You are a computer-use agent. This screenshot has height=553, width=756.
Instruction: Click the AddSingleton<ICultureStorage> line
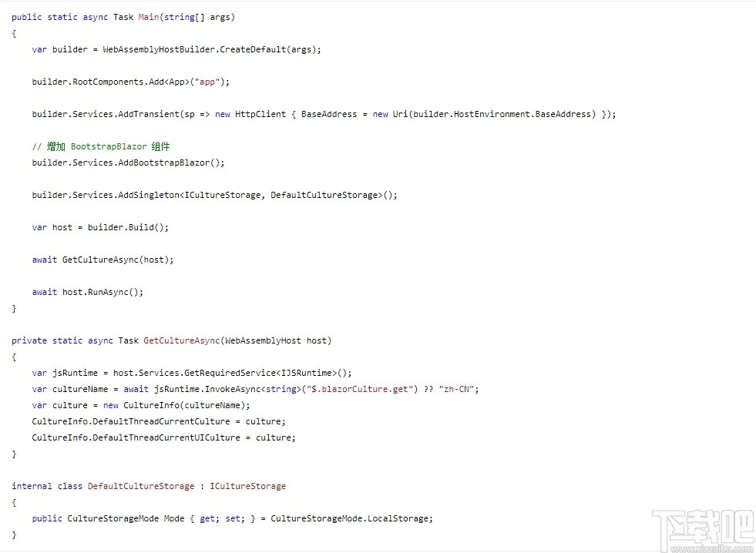[214, 195]
